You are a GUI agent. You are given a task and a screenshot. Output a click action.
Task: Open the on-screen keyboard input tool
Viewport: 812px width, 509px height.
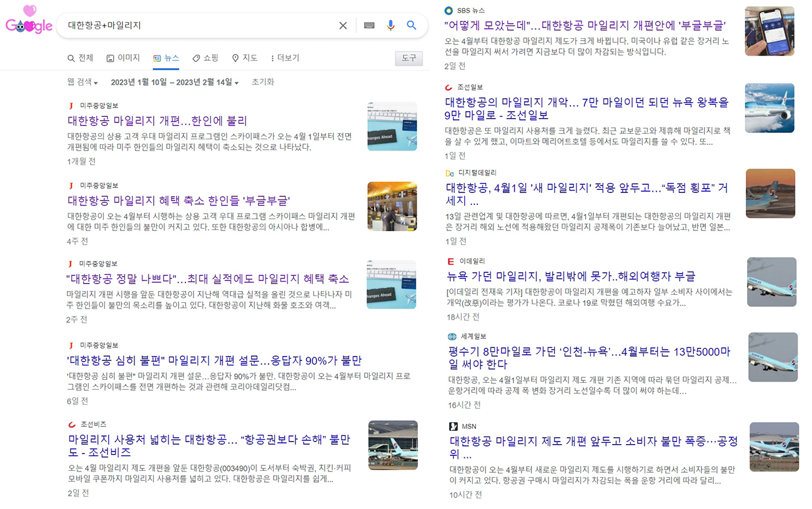coord(369,26)
